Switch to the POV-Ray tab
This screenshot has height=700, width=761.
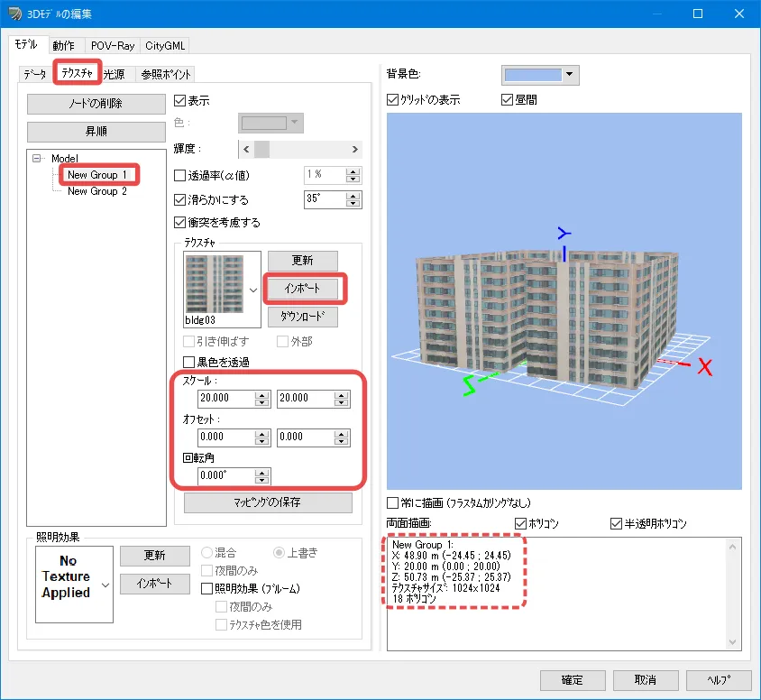pos(112,45)
